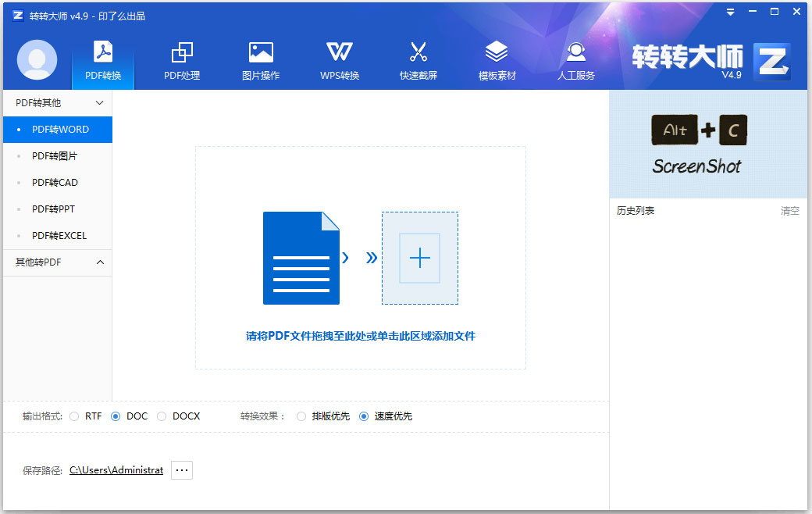The height and width of the screenshot is (514, 812).
Task: Open the PDF处理 tool
Action: point(182,60)
